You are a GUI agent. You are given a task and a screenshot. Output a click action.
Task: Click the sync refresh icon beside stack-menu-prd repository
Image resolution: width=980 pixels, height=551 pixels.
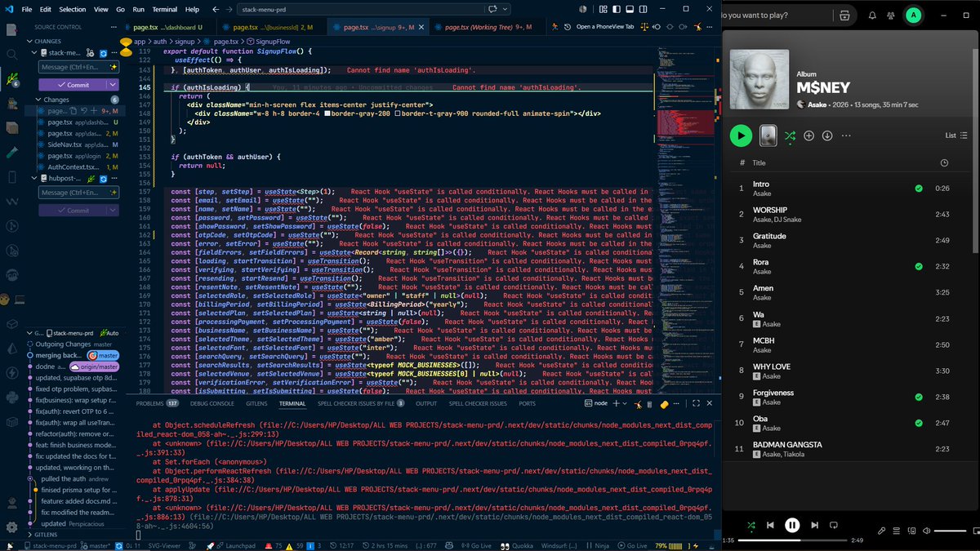coord(103,53)
